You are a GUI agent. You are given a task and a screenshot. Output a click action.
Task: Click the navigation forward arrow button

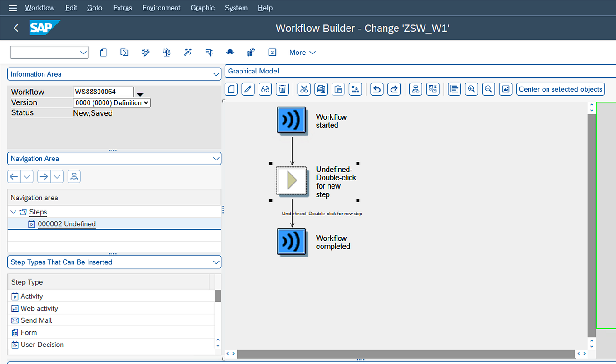(44, 177)
